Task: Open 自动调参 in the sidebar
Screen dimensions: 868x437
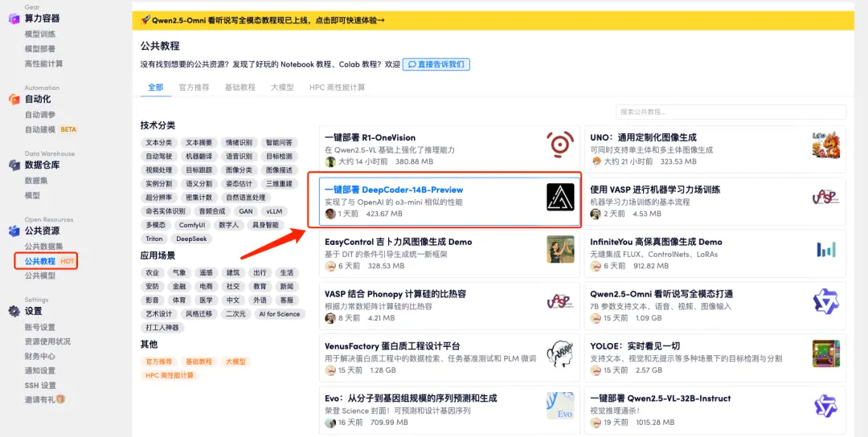Action: pos(40,115)
